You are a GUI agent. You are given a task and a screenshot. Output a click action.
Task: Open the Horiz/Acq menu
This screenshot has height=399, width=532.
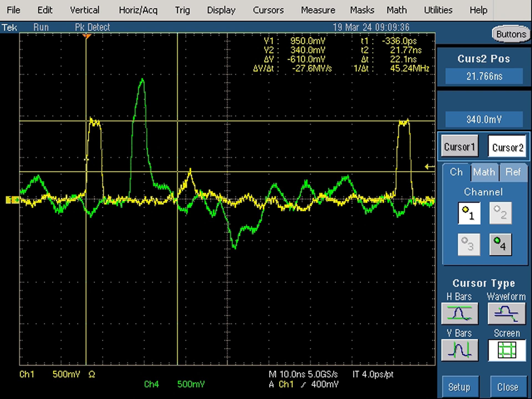[x=138, y=10]
